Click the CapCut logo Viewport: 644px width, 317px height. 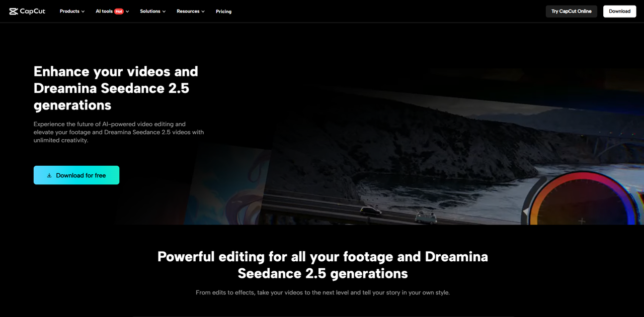pos(27,11)
